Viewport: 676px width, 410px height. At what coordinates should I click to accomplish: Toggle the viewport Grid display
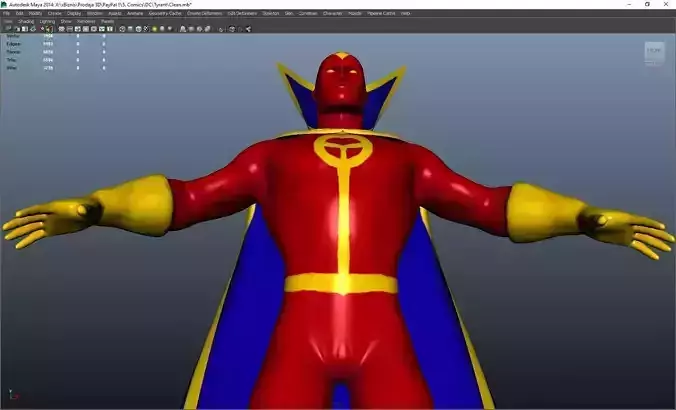62,29
